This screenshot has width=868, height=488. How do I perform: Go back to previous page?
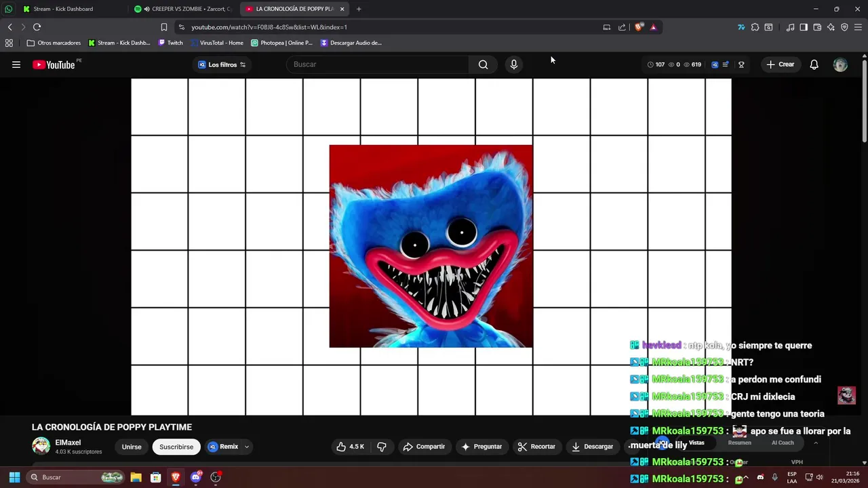pos(9,27)
